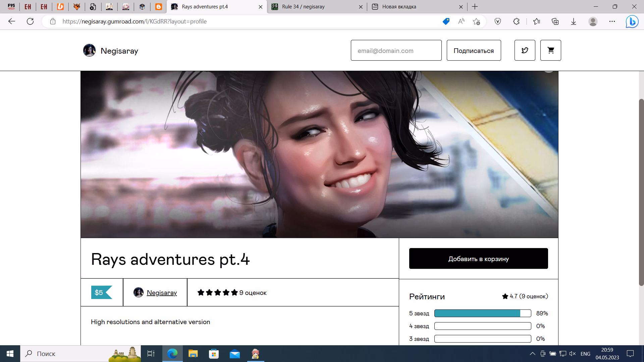Image resolution: width=644 pixels, height=362 pixels.
Task: Open Negisaray author link
Action: 162,293
